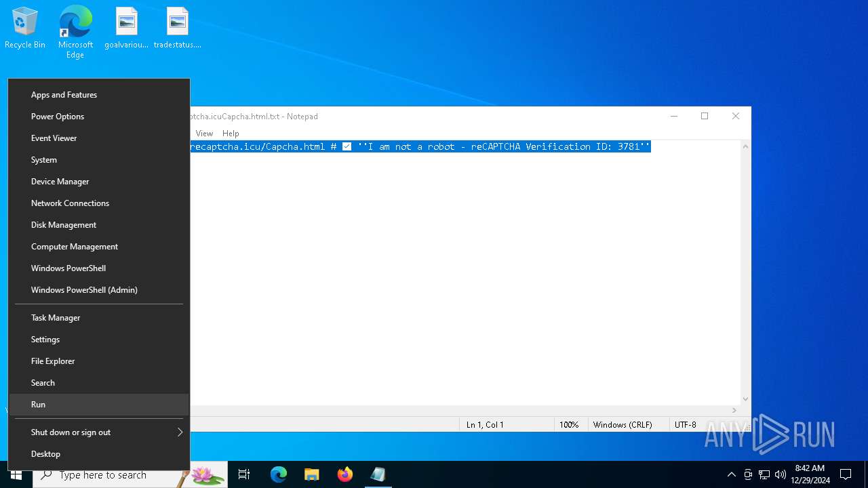Open the Recycle Bin desktop icon

[x=25, y=28]
